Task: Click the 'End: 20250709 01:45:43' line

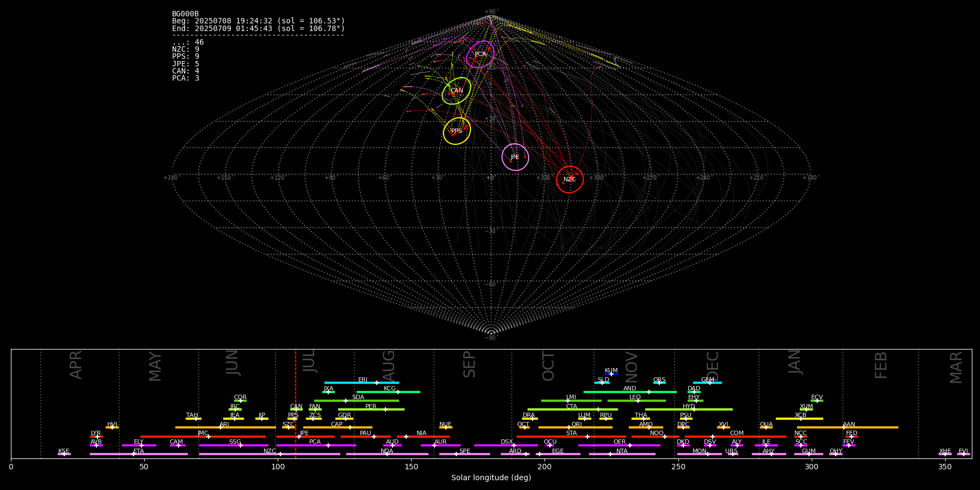Action: pyautogui.click(x=259, y=28)
